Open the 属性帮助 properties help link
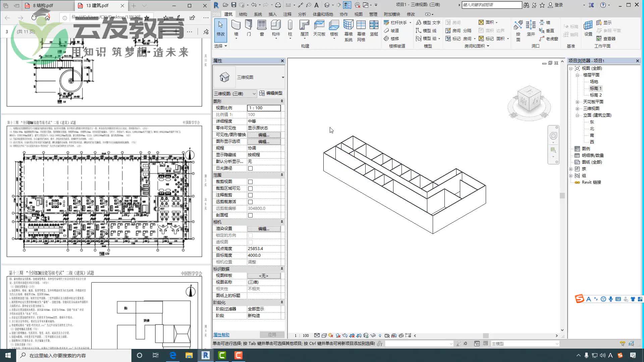The width and height of the screenshot is (644, 362). pyautogui.click(x=221, y=335)
